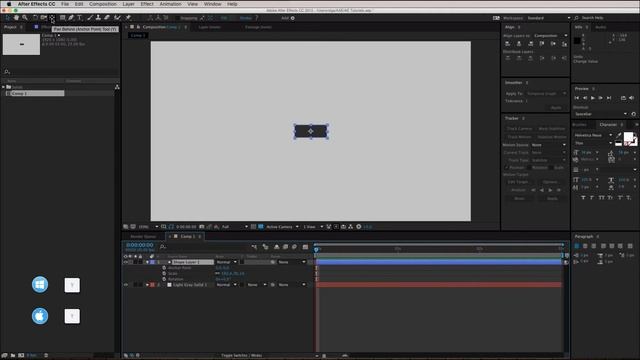Select the Puppet Pin tool

point(128,18)
